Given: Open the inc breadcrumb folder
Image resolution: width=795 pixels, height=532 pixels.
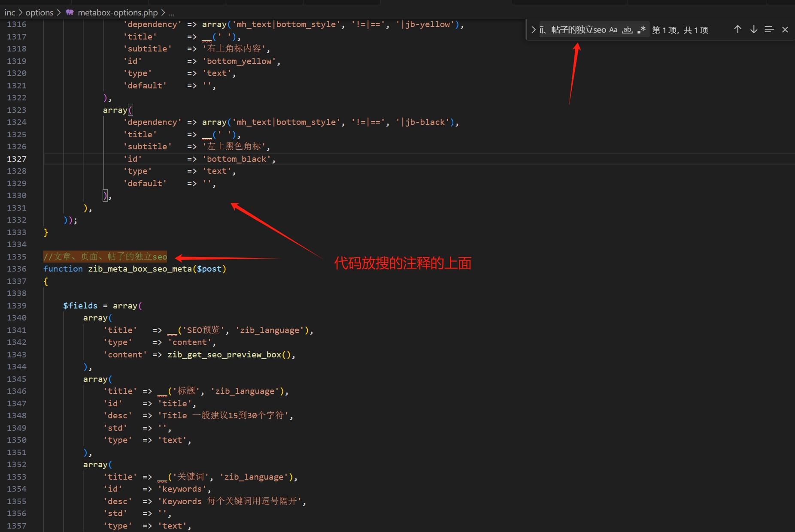Looking at the screenshot, I should click(x=9, y=12).
